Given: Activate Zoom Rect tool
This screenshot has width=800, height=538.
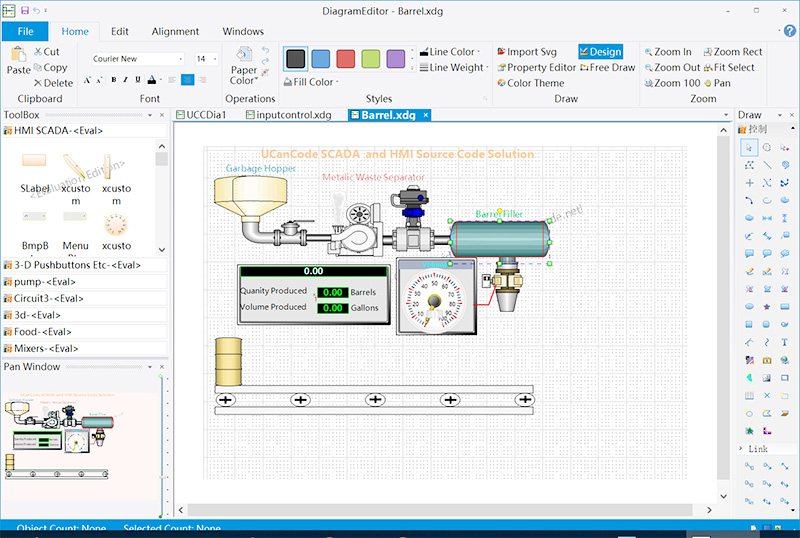Looking at the screenshot, I should tap(733, 52).
